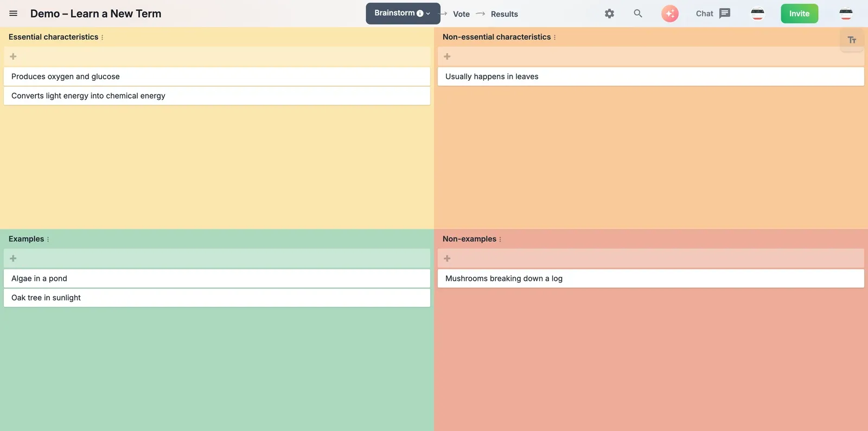The image size is (868, 431).
Task: Click the green Invite button
Action: pos(800,14)
